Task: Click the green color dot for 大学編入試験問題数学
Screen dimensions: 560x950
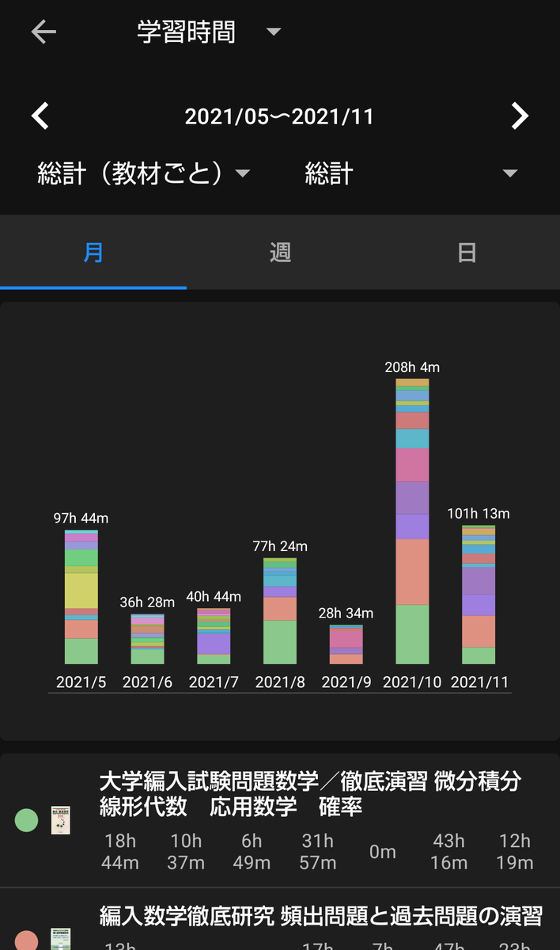Action: (x=27, y=820)
